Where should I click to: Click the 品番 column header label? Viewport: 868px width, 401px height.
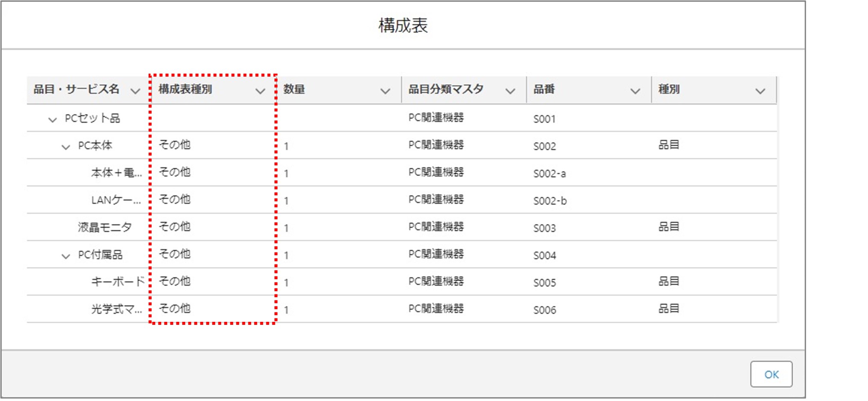pyautogui.click(x=544, y=89)
